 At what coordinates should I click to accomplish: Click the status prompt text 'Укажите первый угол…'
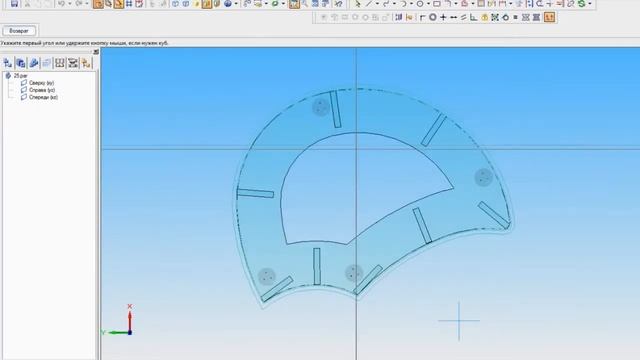pos(84,43)
